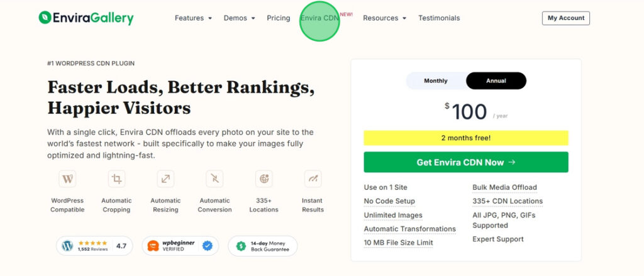Expand the Resources dropdown menu
644x276 pixels.
tap(385, 18)
